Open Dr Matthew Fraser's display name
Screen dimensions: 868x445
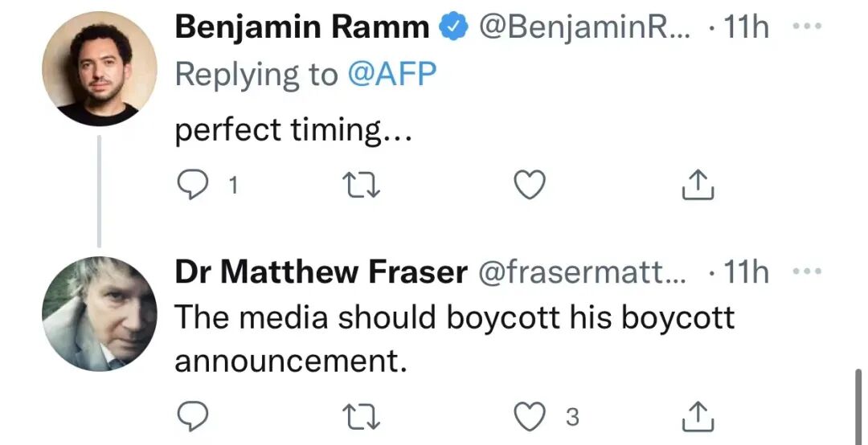(x=321, y=273)
